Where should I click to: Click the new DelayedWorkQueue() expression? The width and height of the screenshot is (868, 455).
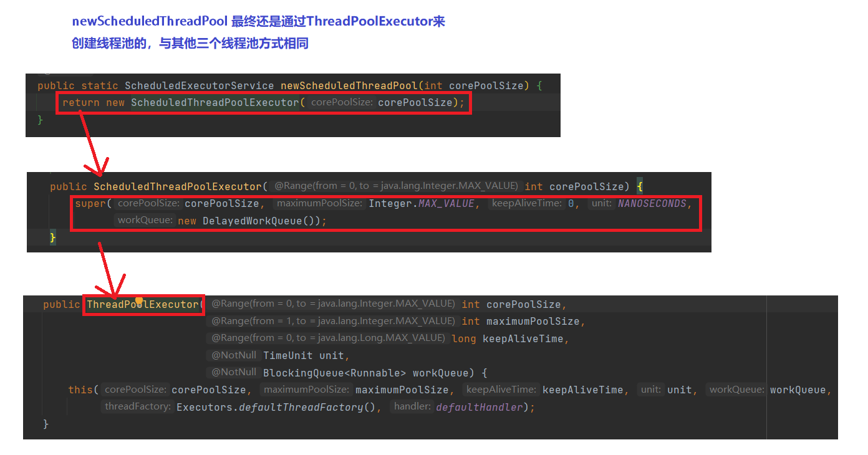(x=249, y=221)
